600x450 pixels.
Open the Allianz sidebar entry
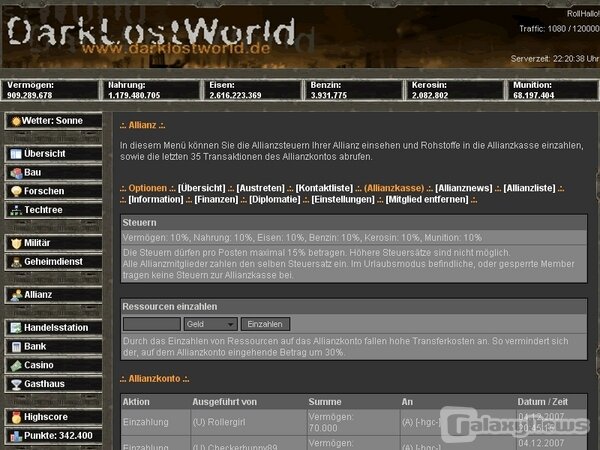pyautogui.click(x=54, y=295)
